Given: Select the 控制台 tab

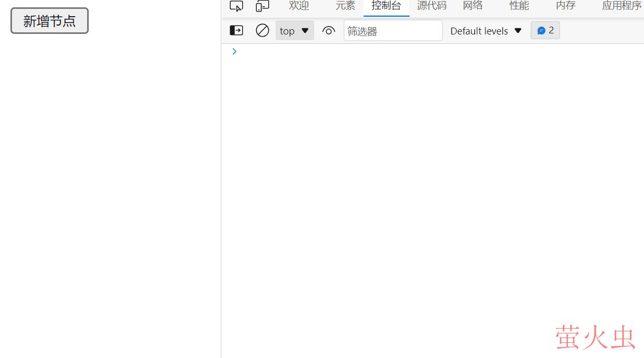Looking at the screenshot, I should (386, 6).
